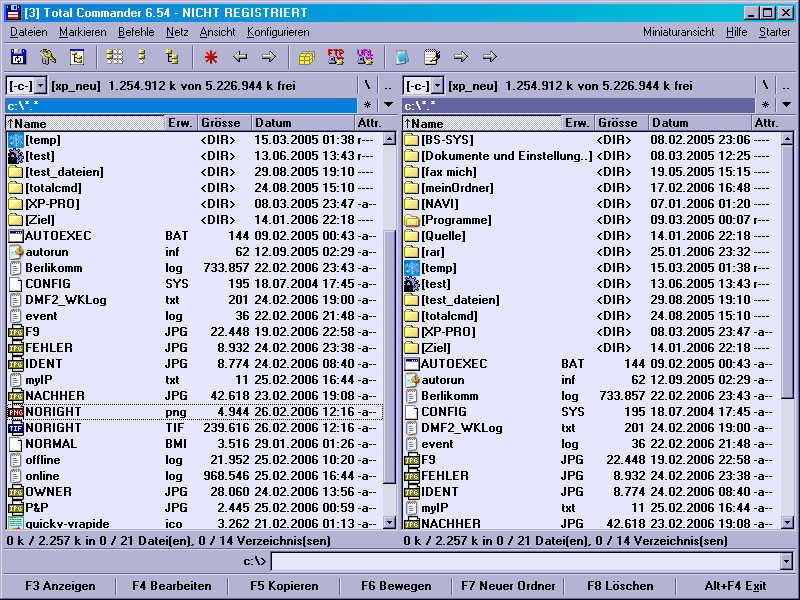Select online log file in left panel

coord(195,476)
